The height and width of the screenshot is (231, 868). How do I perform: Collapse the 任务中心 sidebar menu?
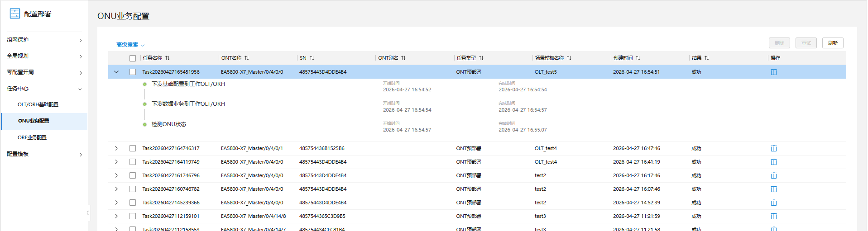pos(44,89)
